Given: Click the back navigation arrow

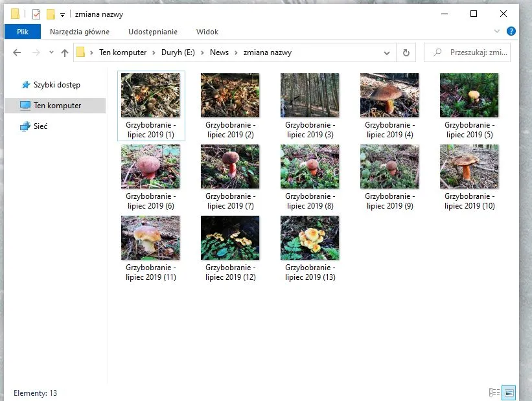Looking at the screenshot, I should pyautogui.click(x=17, y=52).
